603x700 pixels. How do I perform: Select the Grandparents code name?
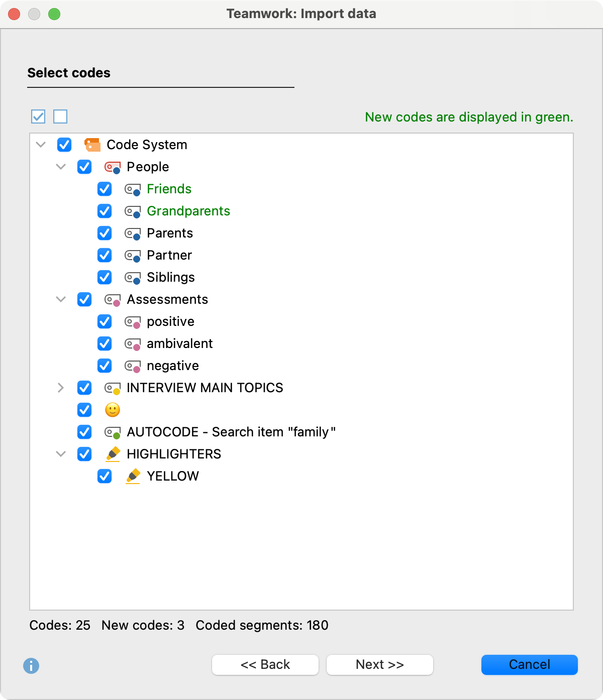(x=188, y=211)
